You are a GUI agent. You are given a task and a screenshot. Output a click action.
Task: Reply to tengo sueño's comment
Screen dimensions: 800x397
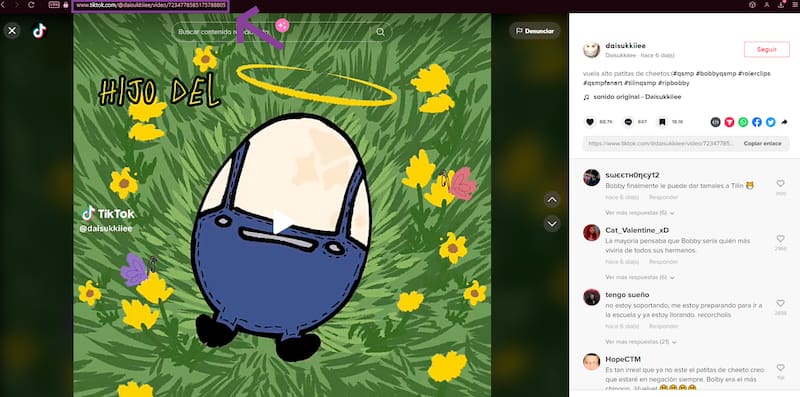(663, 327)
